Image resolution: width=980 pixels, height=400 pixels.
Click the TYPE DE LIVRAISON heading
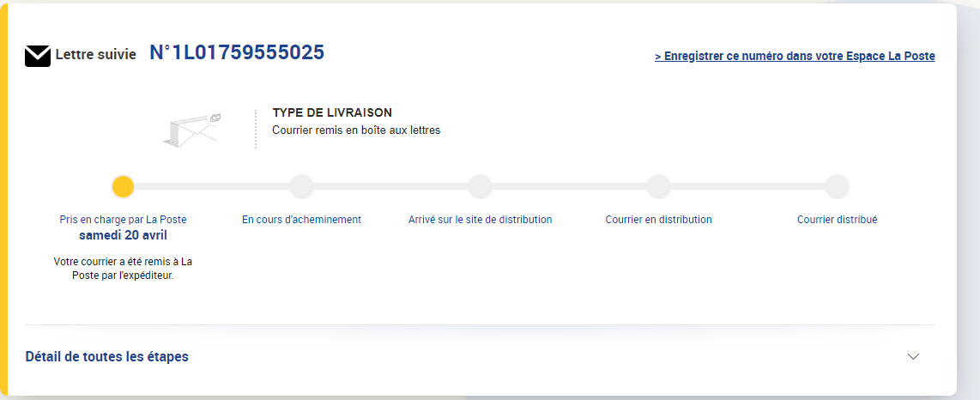(332, 113)
